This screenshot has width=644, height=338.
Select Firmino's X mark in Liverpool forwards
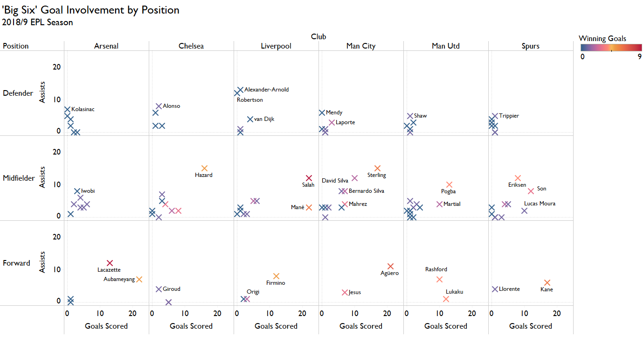pos(276,276)
